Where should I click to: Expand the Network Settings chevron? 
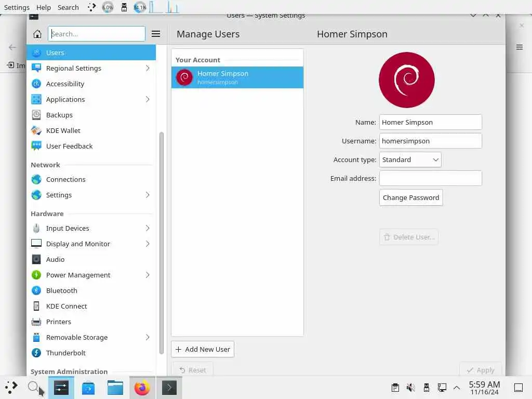point(148,195)
